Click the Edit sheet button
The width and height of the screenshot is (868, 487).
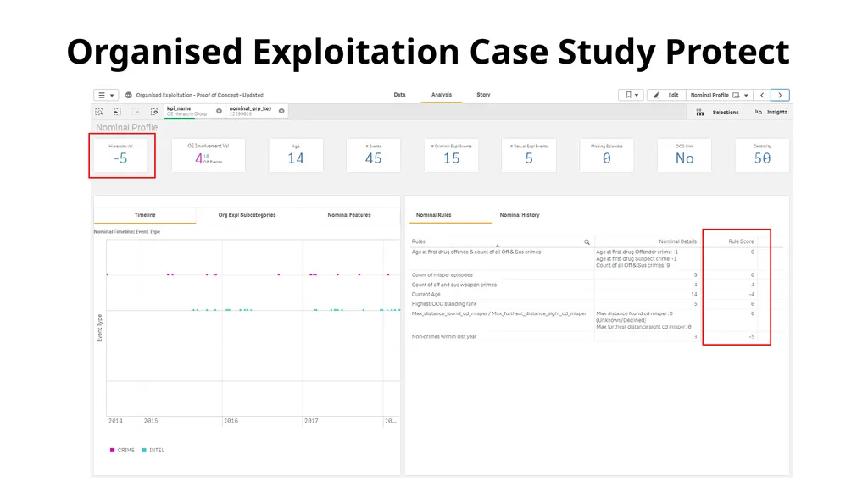[x=666, y=95]
